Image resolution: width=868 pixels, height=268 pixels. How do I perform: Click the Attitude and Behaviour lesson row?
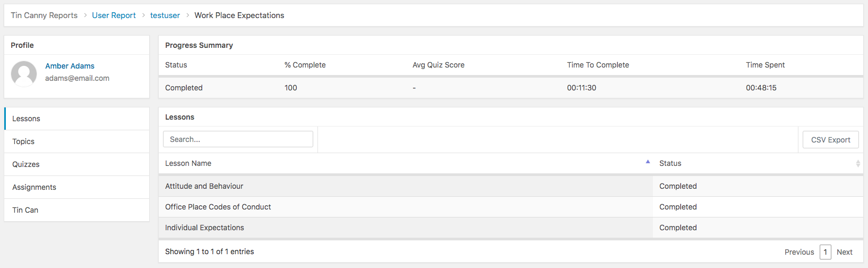coord(204,186)
